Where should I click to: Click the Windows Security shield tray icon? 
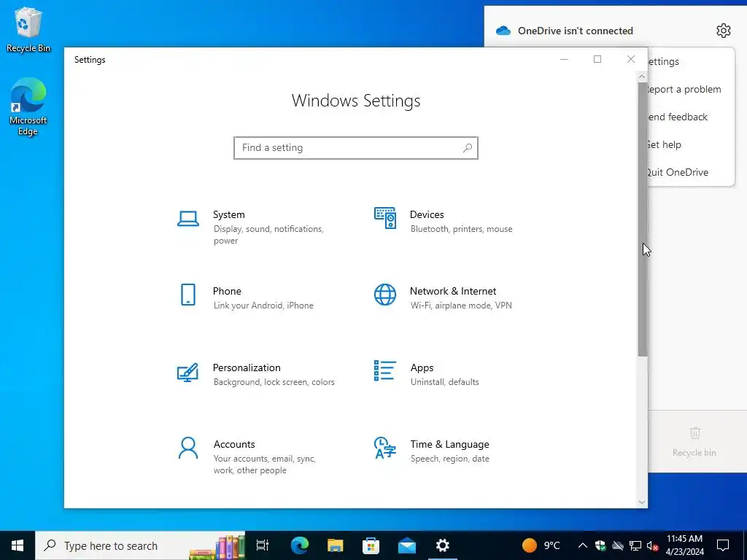pos(600,545)
